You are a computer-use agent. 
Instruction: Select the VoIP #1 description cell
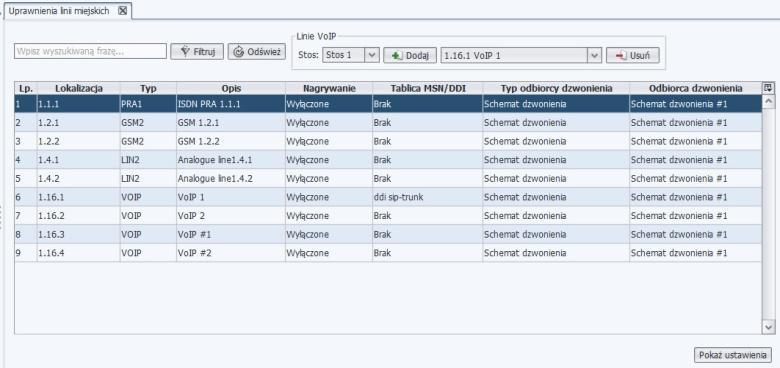[231, 234]
